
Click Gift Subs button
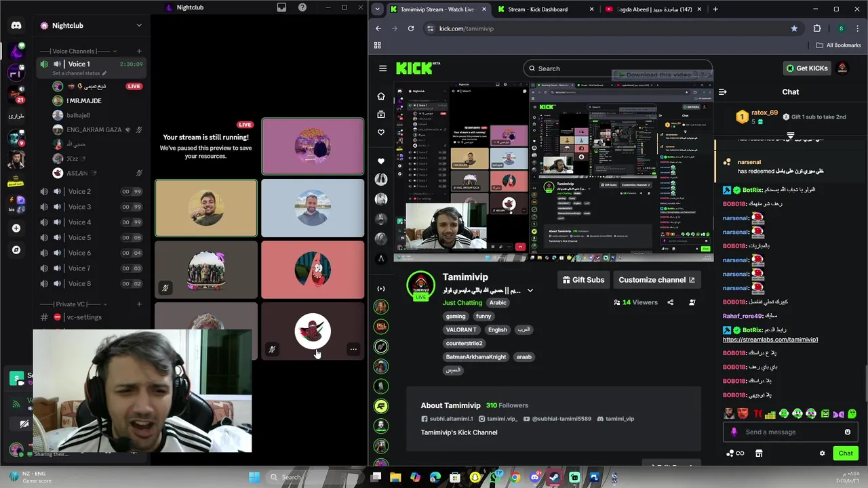pos(583,280)
